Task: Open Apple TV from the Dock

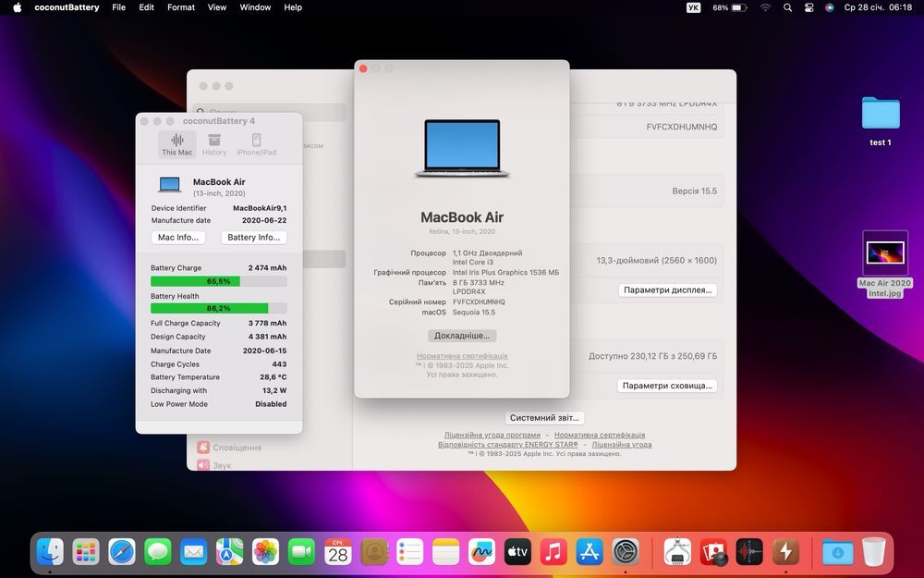Action: 517,553
